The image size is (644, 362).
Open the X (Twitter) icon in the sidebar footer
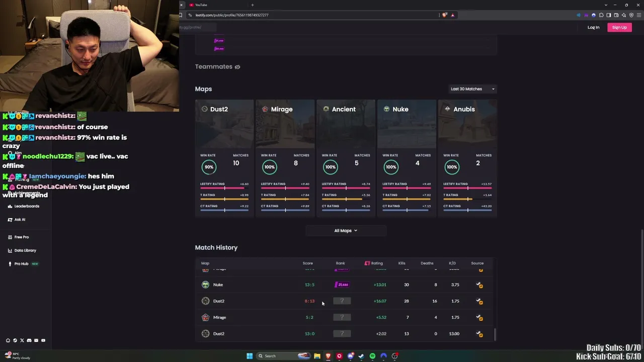[x=22, y=341]
